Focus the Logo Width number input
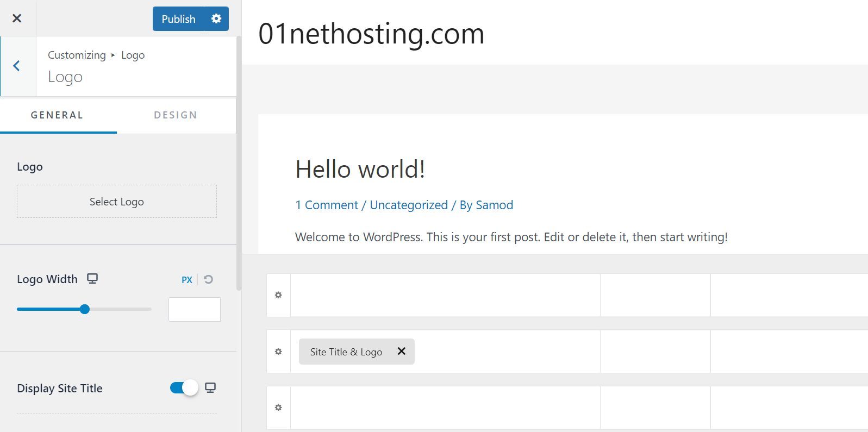This screenshot has width=868, height=432. coord(195,309)
